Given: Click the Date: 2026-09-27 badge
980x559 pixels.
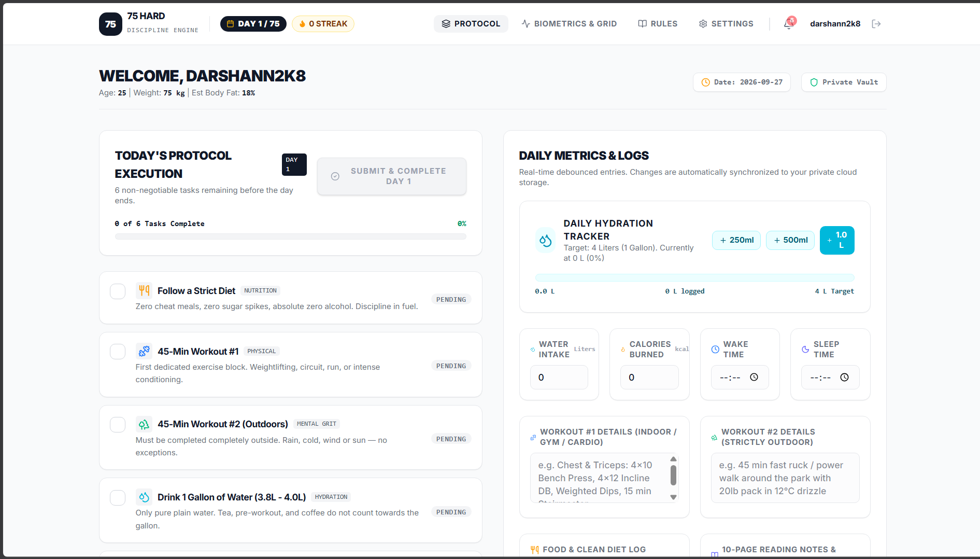Looking at the screenshot, I should tap(742, 82).
